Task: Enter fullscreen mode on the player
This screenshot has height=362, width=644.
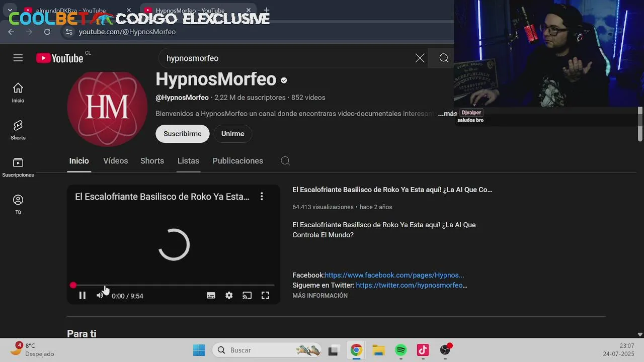Action: click(x=265, y=296)
